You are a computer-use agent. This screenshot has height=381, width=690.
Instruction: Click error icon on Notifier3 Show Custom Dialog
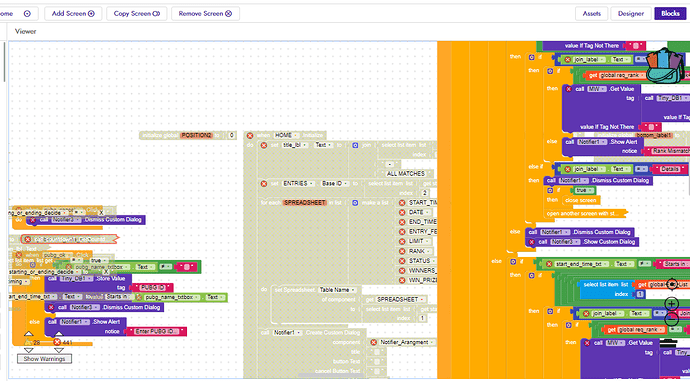(x=532, y=242)
